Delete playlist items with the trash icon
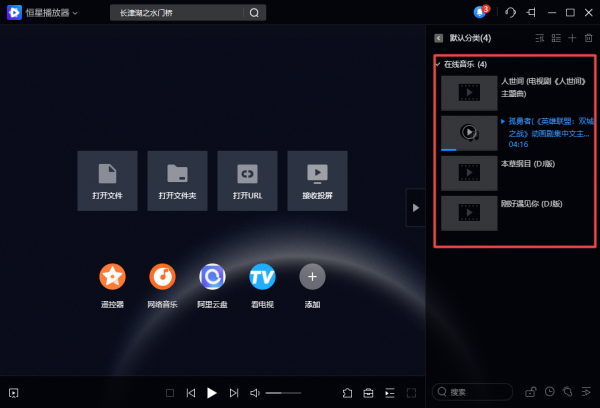 pos(589,38)
